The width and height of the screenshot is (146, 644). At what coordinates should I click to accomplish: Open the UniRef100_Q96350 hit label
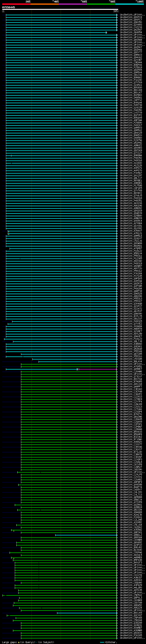[x=131, y=22]
